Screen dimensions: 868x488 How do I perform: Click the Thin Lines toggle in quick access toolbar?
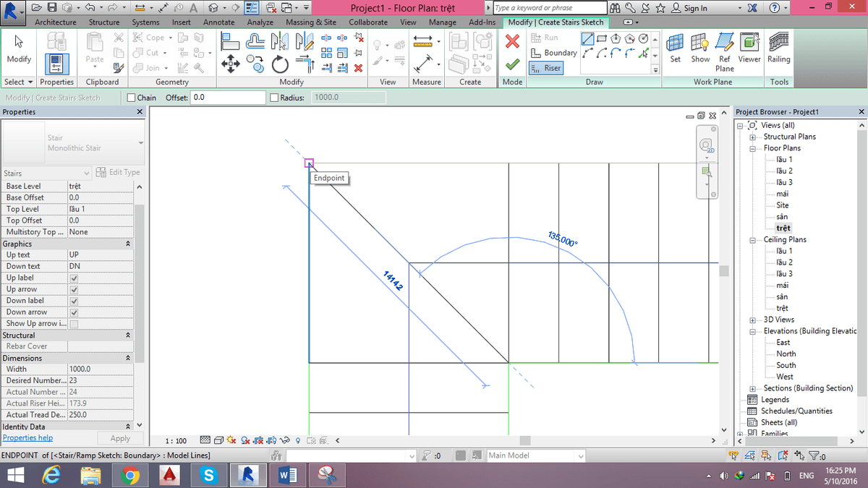[252, 7]
